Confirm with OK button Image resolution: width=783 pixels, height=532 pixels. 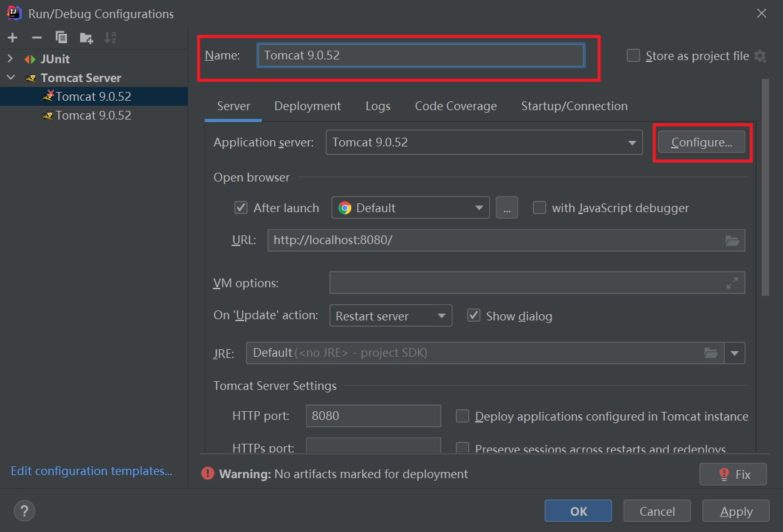578,511
